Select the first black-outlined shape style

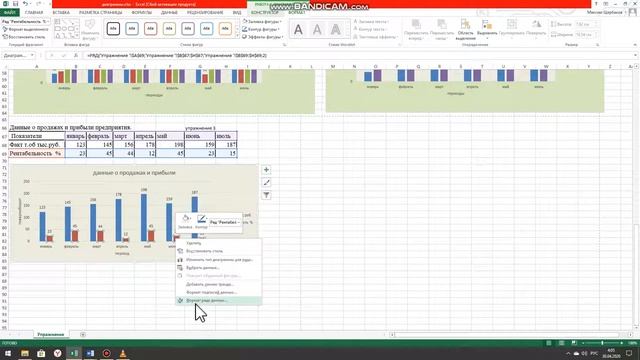[113, 29]
